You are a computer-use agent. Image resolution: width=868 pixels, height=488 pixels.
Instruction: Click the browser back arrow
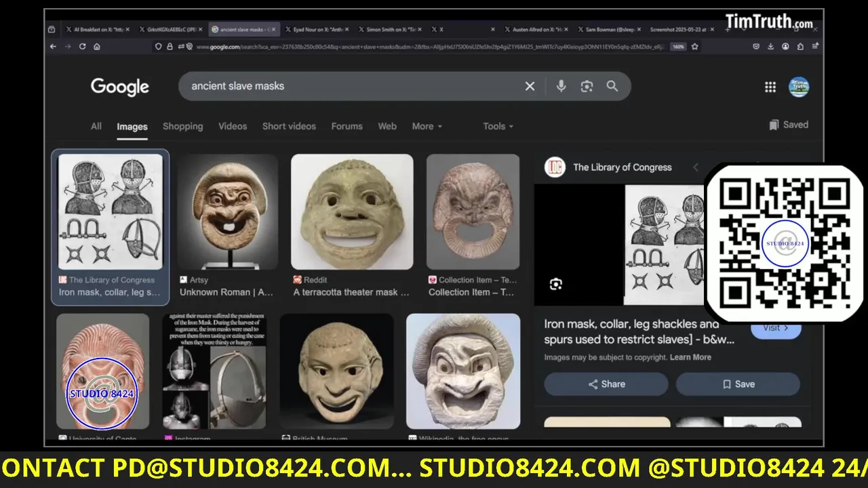[x=53, y=47]
